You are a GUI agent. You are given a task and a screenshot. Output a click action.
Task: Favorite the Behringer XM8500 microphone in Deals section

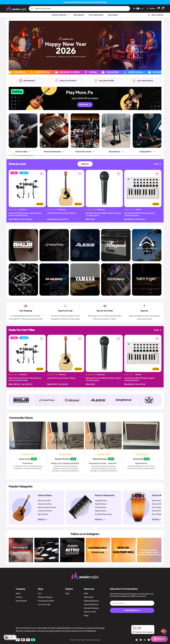coord(118,339)
